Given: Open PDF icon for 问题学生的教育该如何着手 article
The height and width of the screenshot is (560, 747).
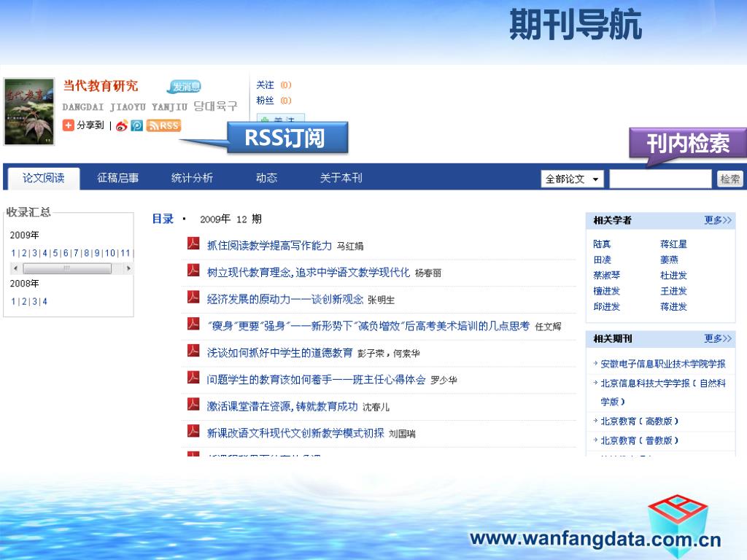Looking at the screenshot, I should (193, 377).
